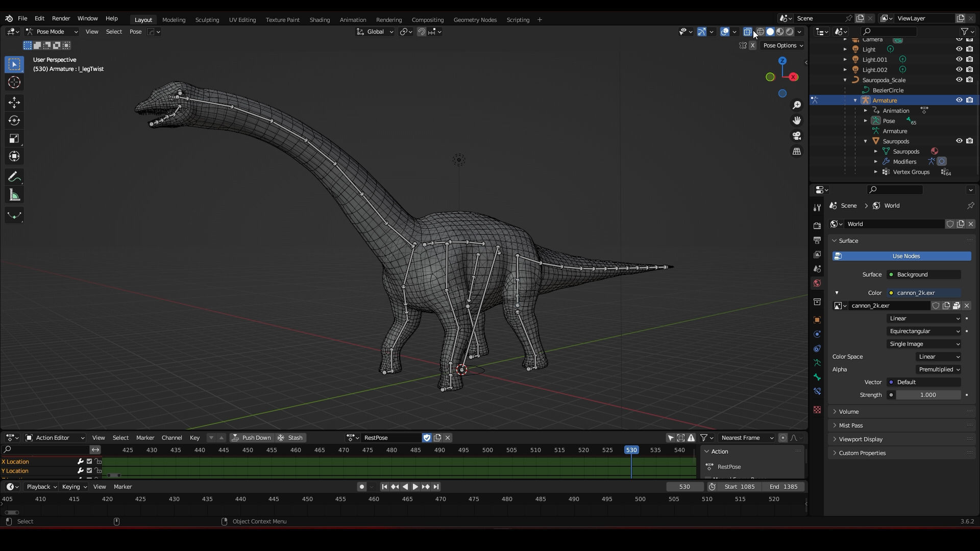
Task: Click the pan view hand icon
Action: coord(797,120)
